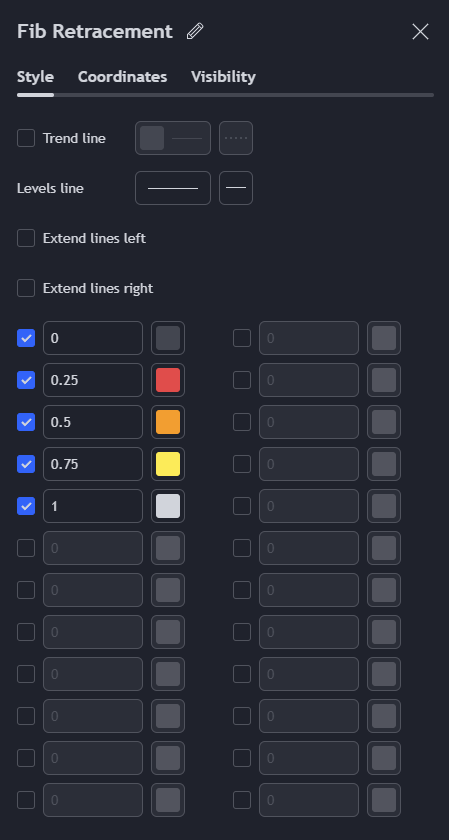The width and height of the screenshot is (449, 840).
Task: Open the Trend line dotted style selector
Action: pyautogui.click(x=236, y=138)
